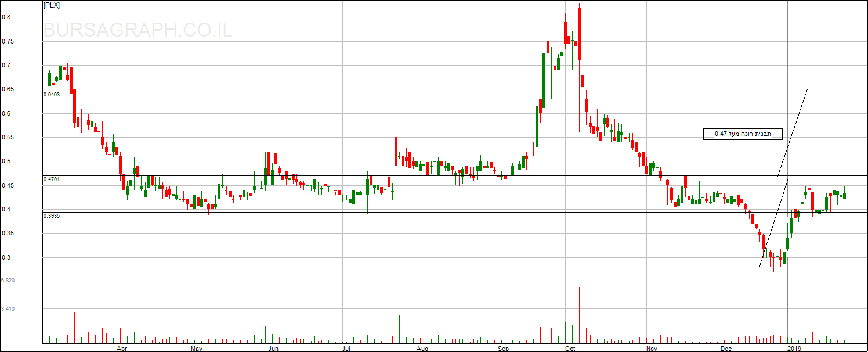Click the 0.6463 resistance level label
The image size is (868, 352).
[x=52, y=94]
